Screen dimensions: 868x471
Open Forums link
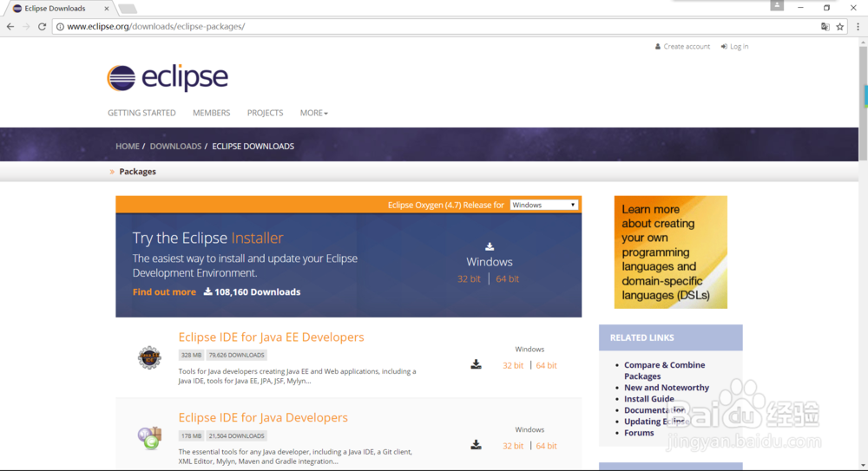[x=639, y=433]
